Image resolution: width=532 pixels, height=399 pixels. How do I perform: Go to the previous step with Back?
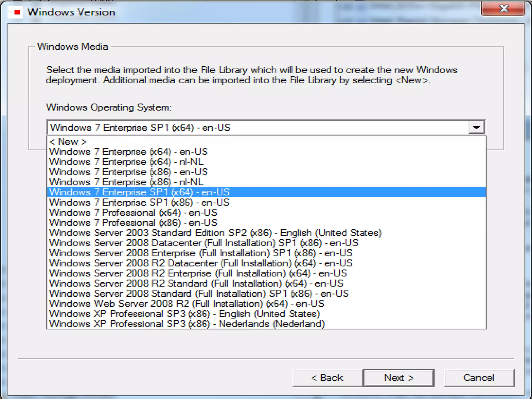tap(327, 378)
